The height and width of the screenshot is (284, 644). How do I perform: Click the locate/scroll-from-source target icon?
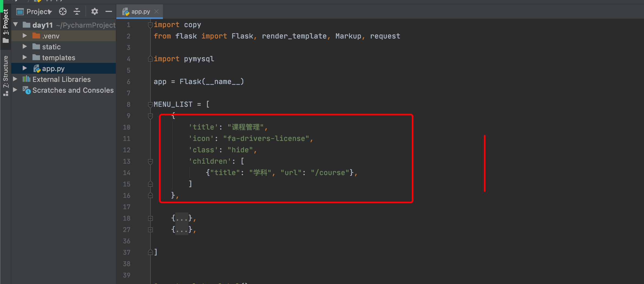coord(63,11)
